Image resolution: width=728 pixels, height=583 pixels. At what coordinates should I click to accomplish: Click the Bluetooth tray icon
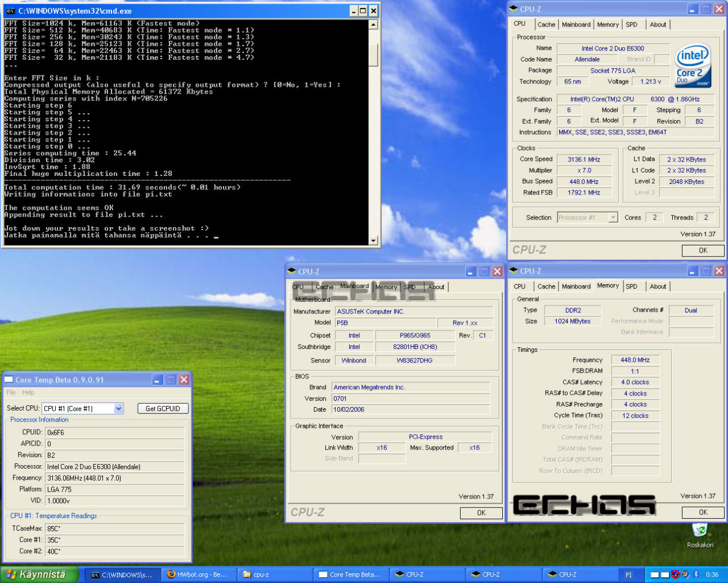[696, 574]
